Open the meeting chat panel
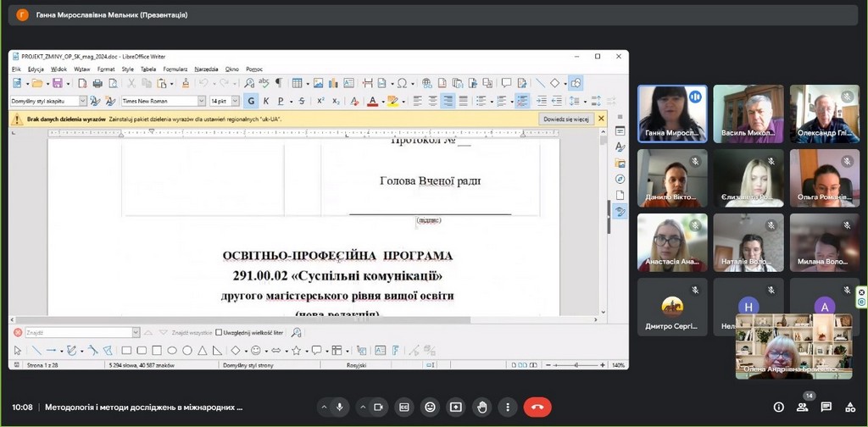The height and width of the screenshot is (427, 868). 826,407
